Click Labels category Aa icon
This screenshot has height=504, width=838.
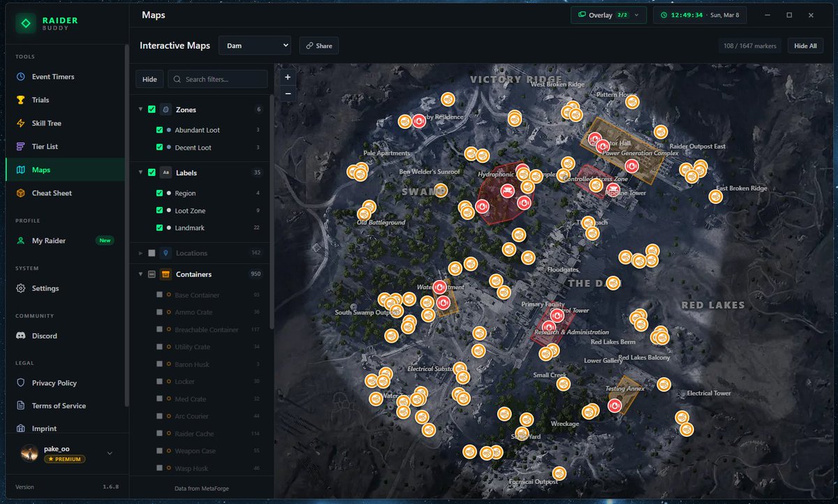click(166, 172)
